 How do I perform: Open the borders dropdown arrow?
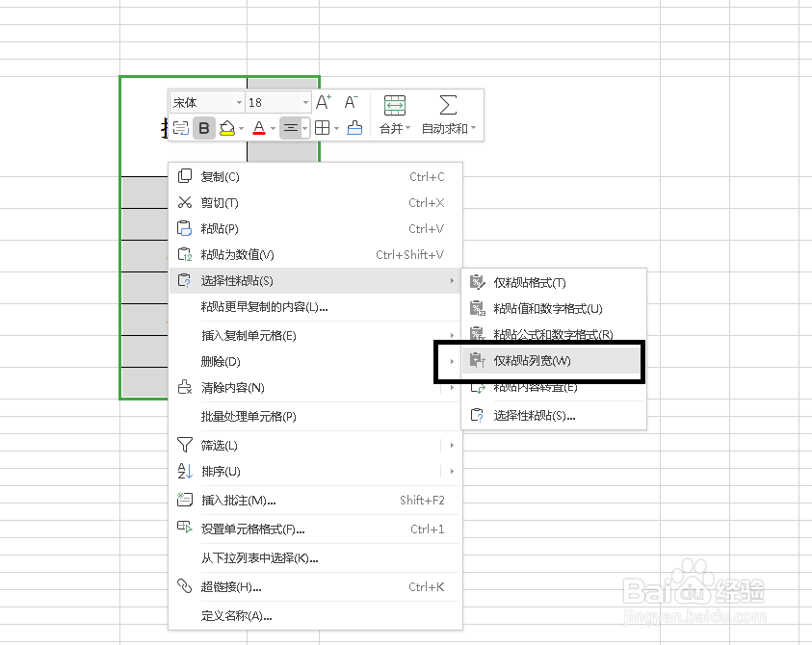point(336,128)
